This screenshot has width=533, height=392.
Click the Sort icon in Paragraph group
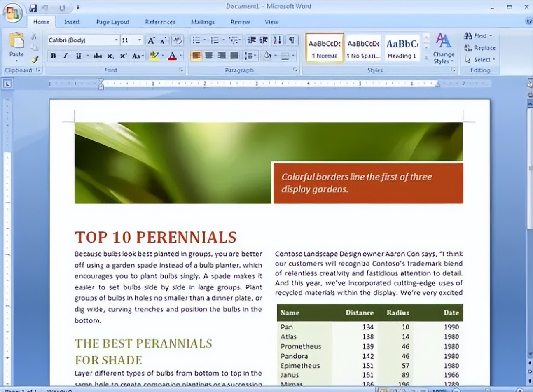pyautogui.click(x=277, y=40)
